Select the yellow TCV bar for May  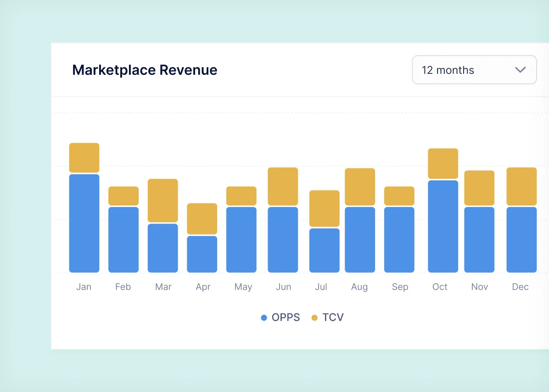point(241,196)
